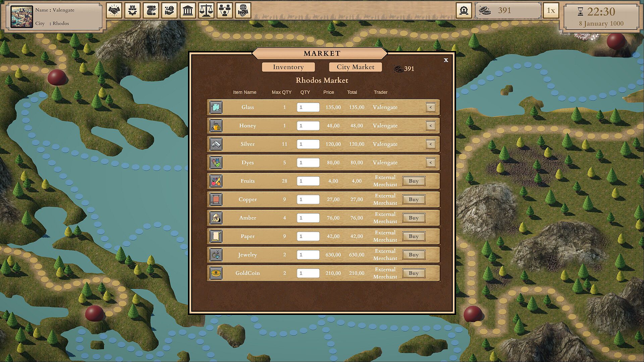Screen dimensions: 644x362
Task: Toggle the 1x game speed button
Action: point(551,10)
